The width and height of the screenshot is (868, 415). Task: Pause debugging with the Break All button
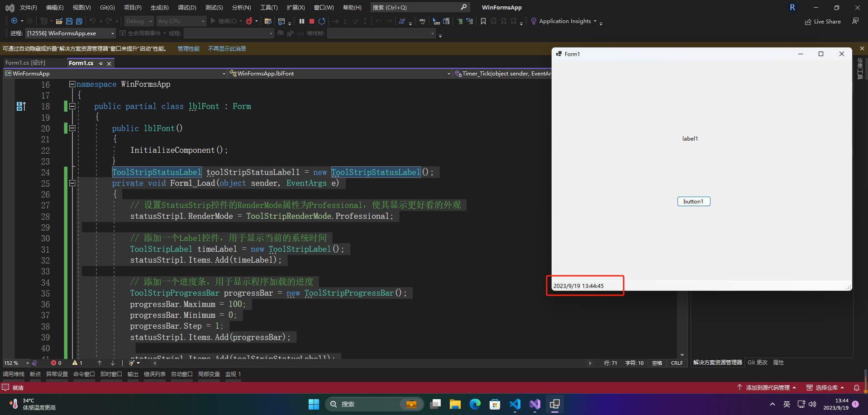[x=302, y=21]
